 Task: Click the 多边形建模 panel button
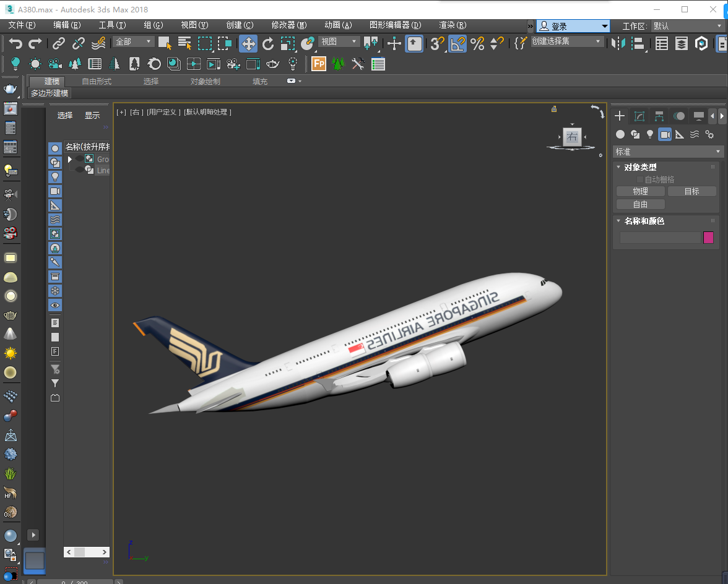tap(50, 93)
